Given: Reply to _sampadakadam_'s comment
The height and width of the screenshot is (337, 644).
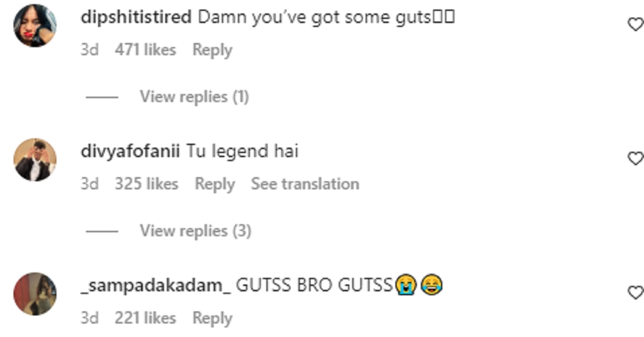Looking at the screenshot, I should click(x=213, y=319).
